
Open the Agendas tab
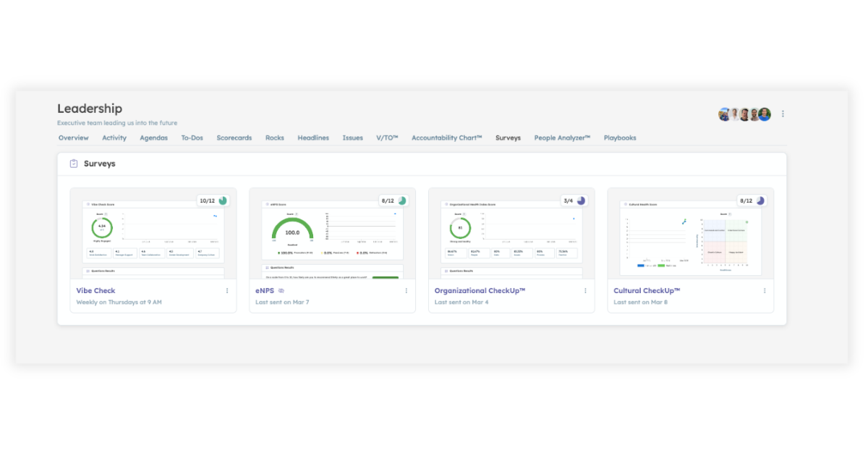coord(154,138)
